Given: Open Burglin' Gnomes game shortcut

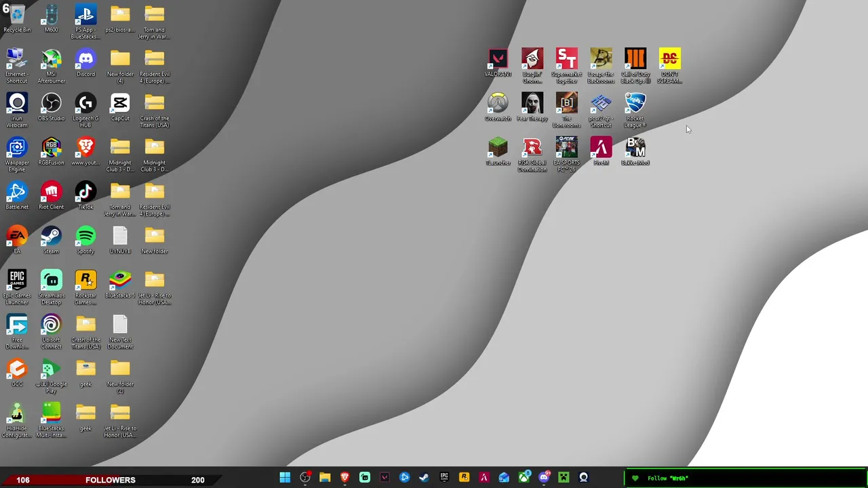Looking at the screenshot, I should point(532,66).
